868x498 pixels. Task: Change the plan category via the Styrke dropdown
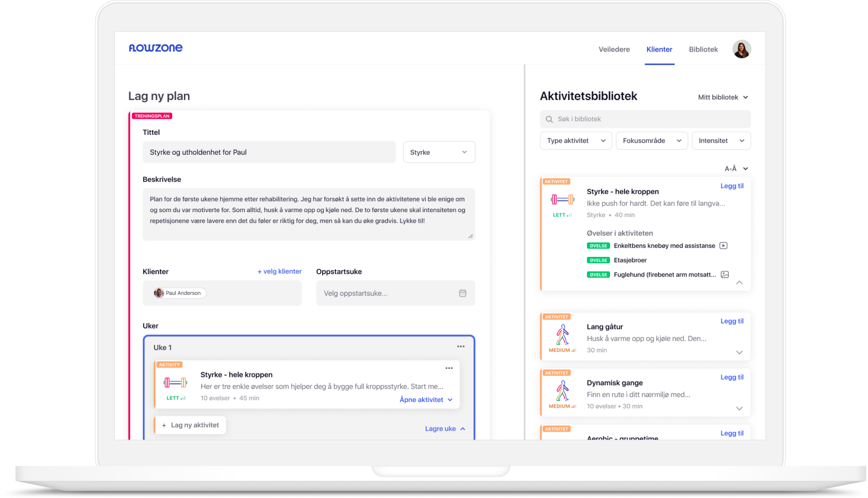tap(439, 152)
